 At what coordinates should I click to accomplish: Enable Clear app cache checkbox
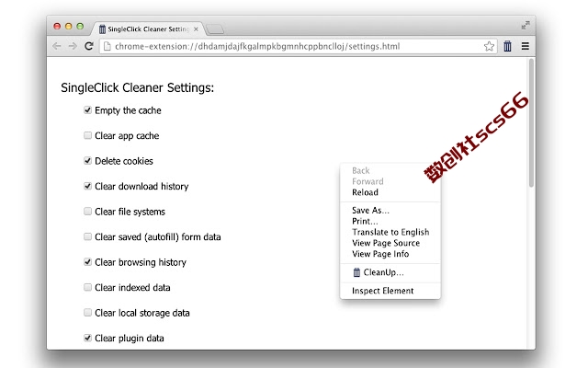88,135
